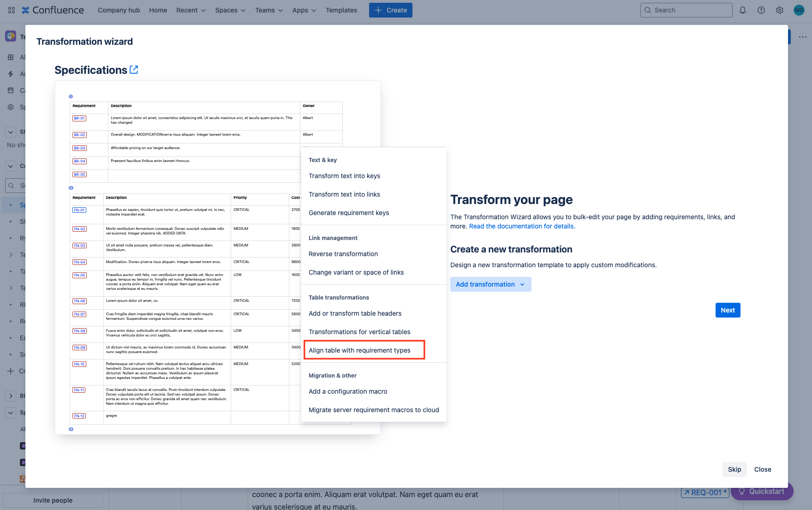Click the Search field
This screenshot has width=812, height=510.
coord(686,10)
